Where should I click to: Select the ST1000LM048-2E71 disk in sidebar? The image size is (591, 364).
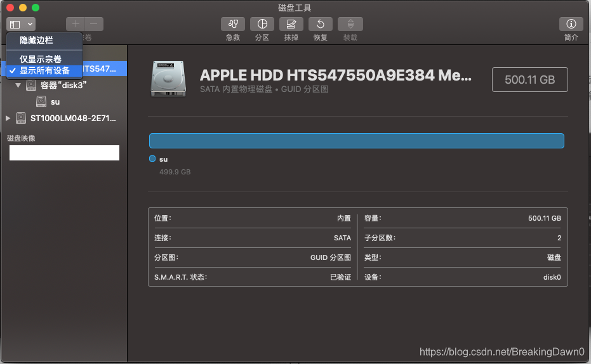coord(63,118)
